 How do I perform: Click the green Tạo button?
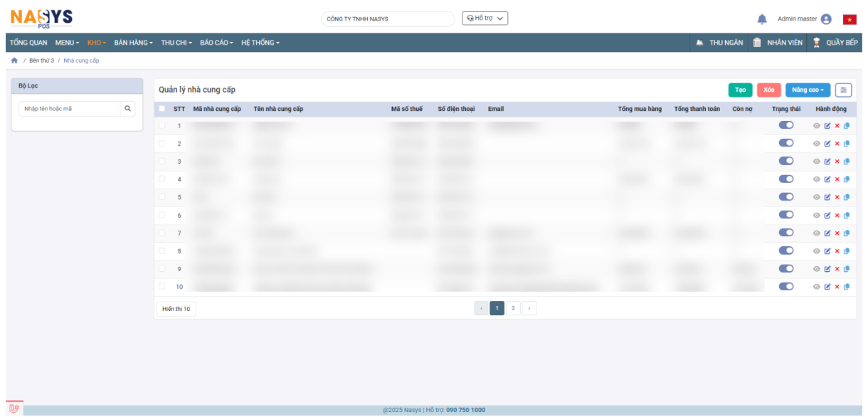click(x=740, y=90)
